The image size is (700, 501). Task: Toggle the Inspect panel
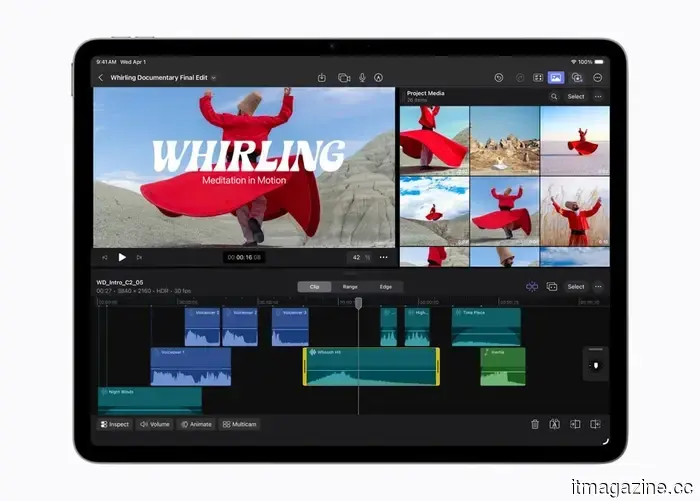click(x=114, y=424)
